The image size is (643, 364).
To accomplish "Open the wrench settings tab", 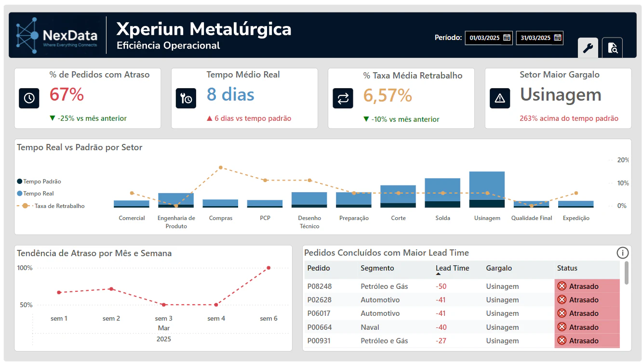I will coord(588,48).
